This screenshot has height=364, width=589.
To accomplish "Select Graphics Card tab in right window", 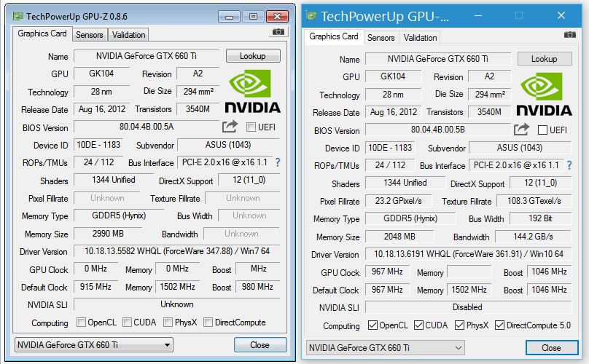I will coord(334,36).
